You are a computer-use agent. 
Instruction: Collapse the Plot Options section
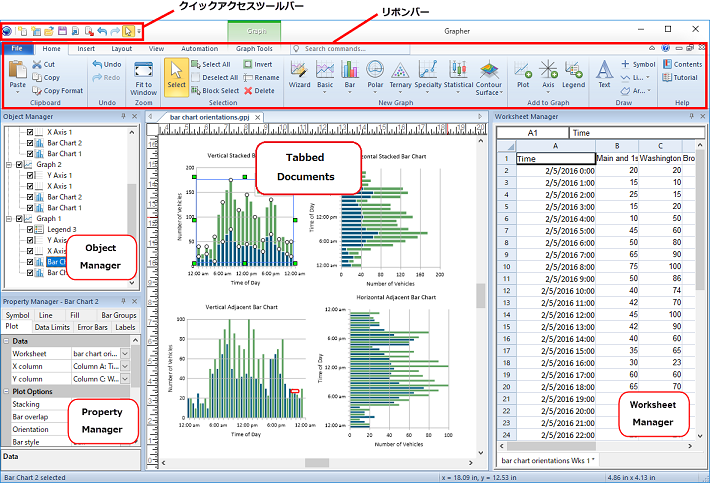6,392
